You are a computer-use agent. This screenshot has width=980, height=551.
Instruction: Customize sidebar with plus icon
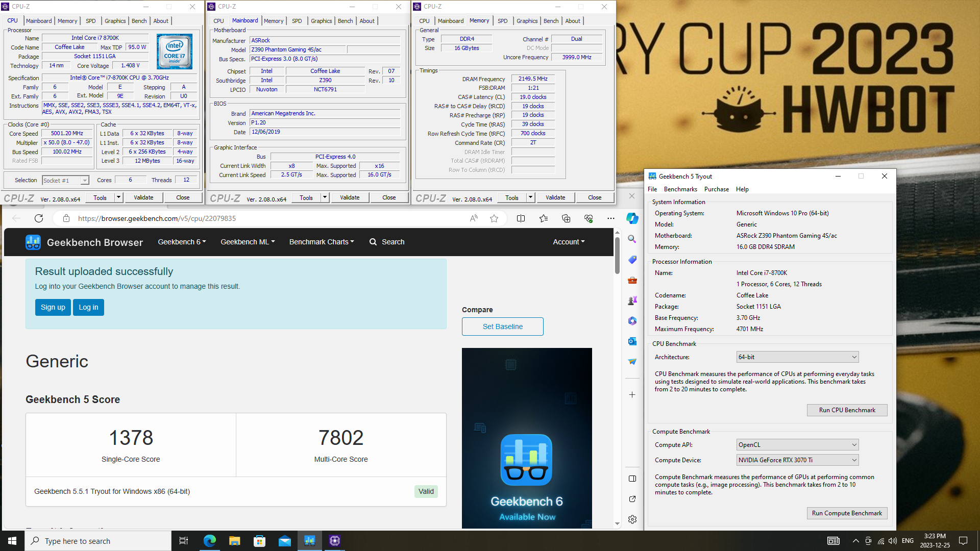point(632,395)
